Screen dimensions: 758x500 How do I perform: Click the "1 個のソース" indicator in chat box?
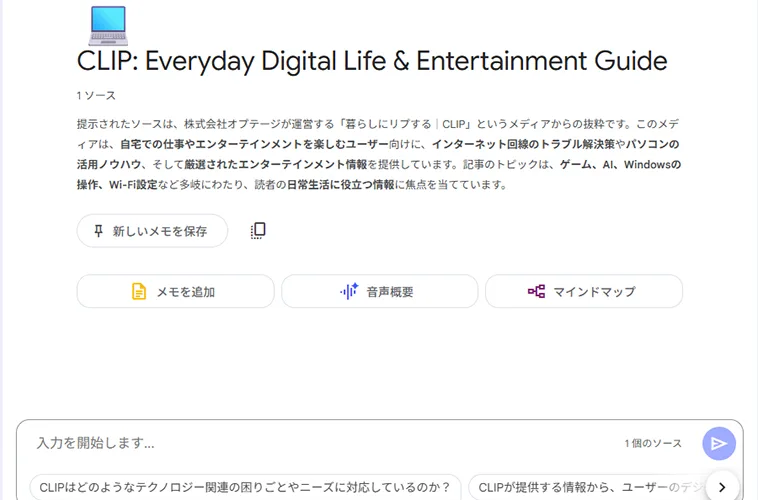click(653, 443)
